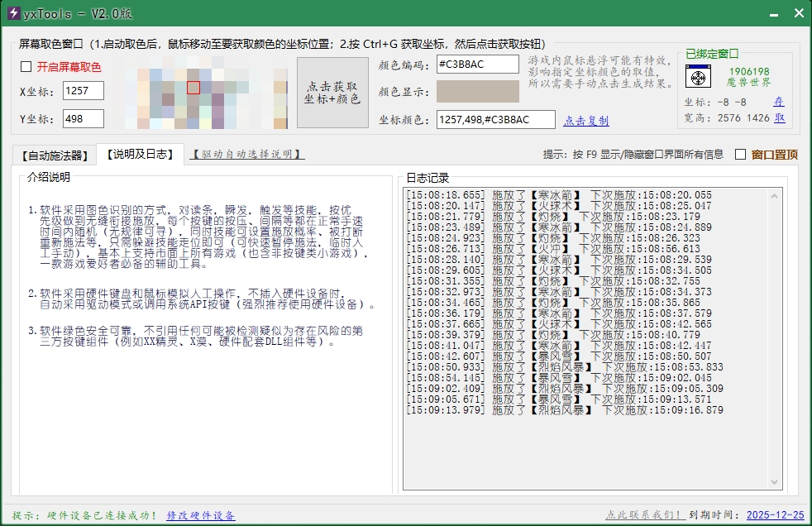
Task: Click the yxTools lightning icon in title bar
Action: point(12,14)
